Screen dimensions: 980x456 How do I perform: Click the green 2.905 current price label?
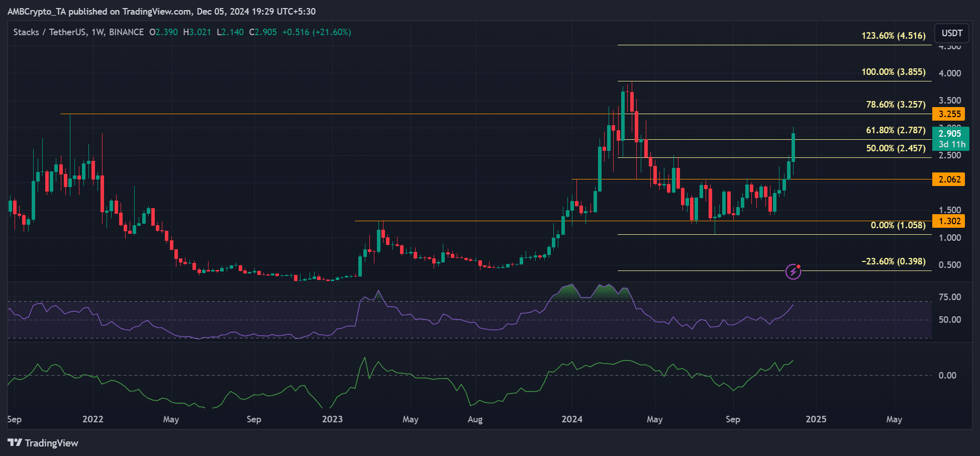[950, 139]
